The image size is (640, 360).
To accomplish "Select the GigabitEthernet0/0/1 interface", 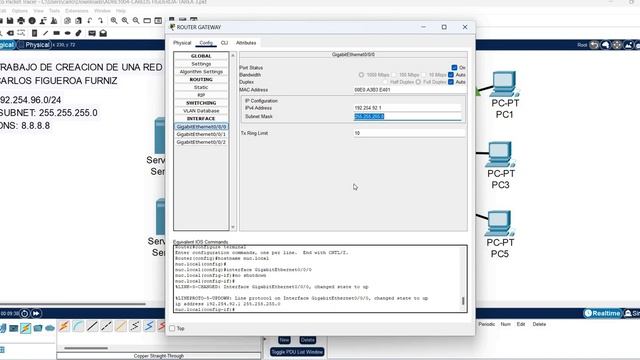I will pos(201,134).
